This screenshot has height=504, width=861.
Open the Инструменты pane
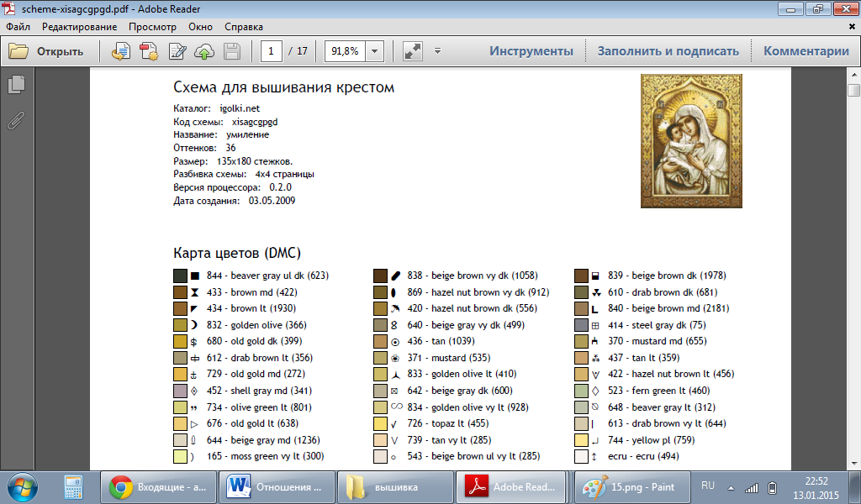pyautogui.click(x=531, y=51)
